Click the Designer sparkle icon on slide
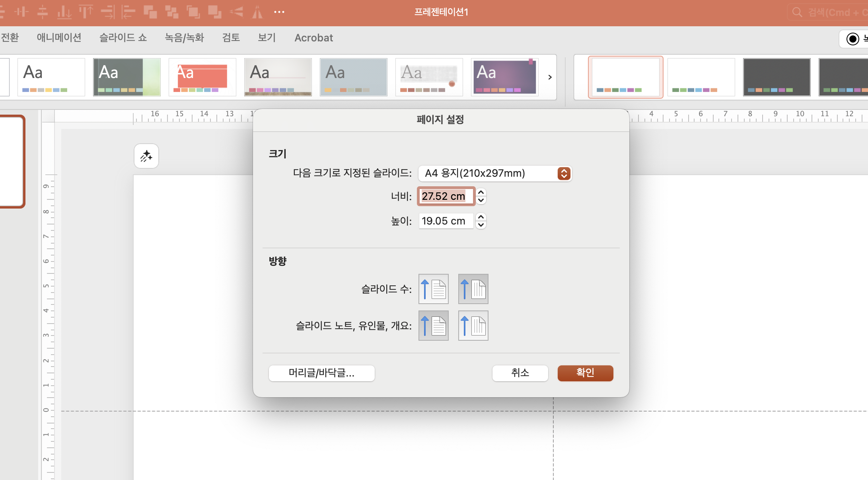The width and height of the screenshot is (868, 480). coord(146,156)
